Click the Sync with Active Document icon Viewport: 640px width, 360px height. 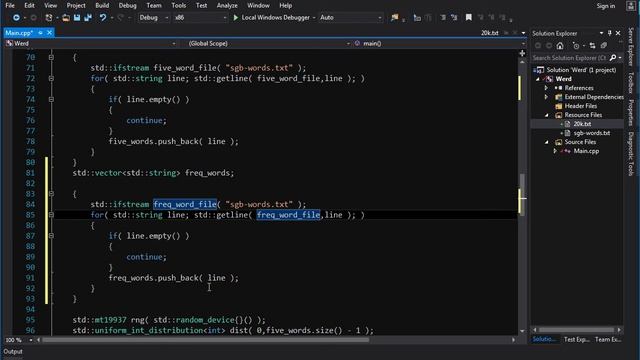click(592, 46)
